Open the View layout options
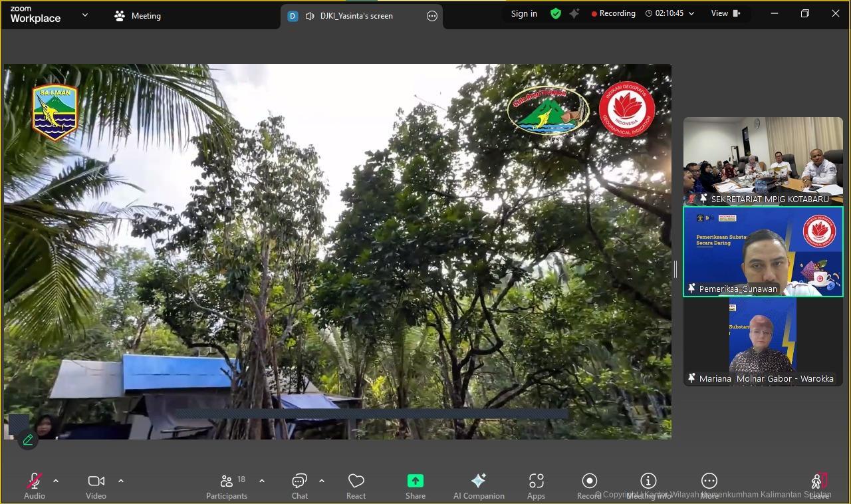This screenshot has width=851, height=504. (725, 13)
